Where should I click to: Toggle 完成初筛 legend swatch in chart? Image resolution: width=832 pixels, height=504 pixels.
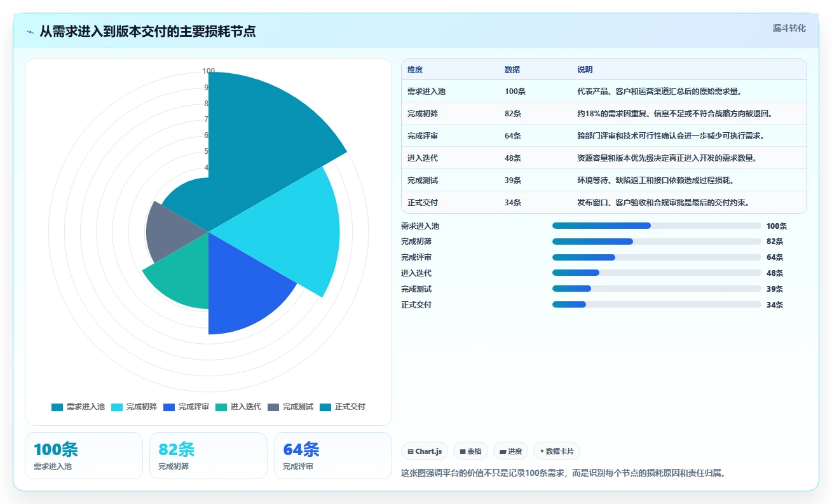[117, 407]
